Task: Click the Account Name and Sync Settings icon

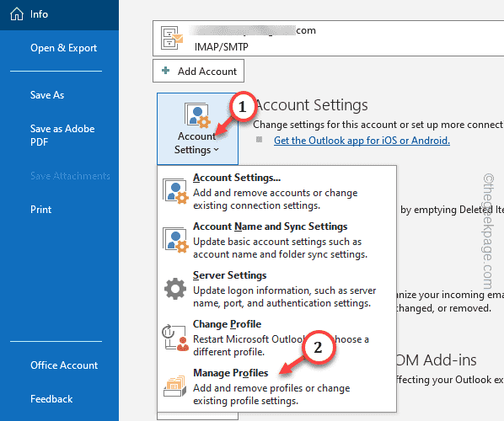Action: [175, 240]
